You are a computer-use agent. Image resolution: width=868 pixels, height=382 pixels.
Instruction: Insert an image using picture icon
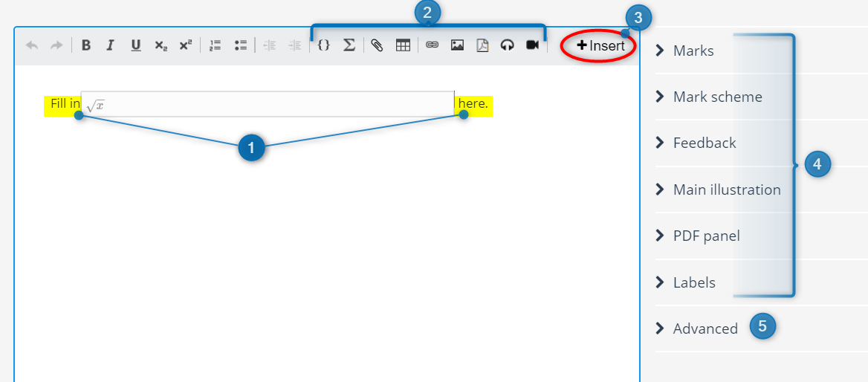coord(457,46)
